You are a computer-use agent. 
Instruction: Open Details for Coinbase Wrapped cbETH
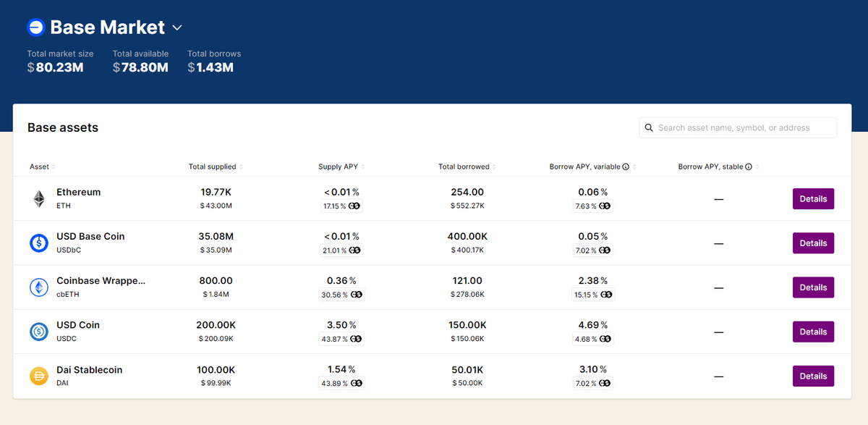coord(813,287)
